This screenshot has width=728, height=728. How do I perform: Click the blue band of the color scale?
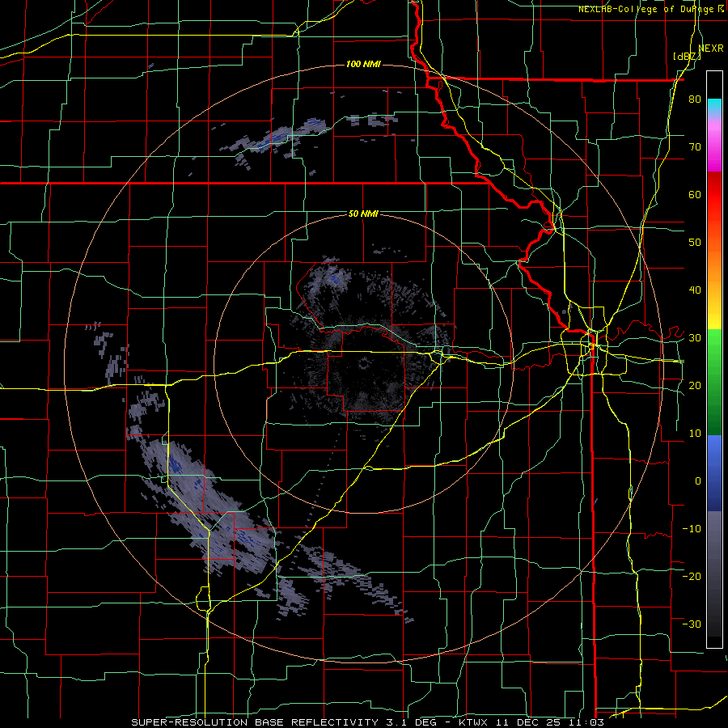pyautogui.click(x=714, y=473)
